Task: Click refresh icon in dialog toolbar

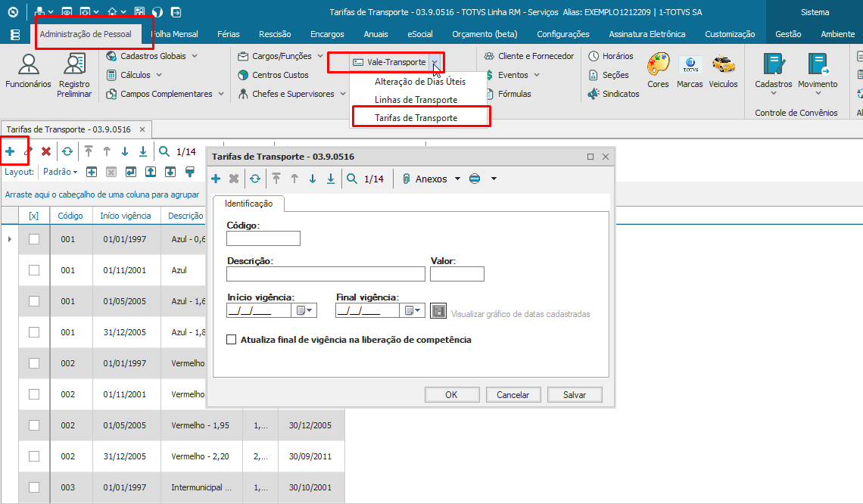Action: coord(255,179)
